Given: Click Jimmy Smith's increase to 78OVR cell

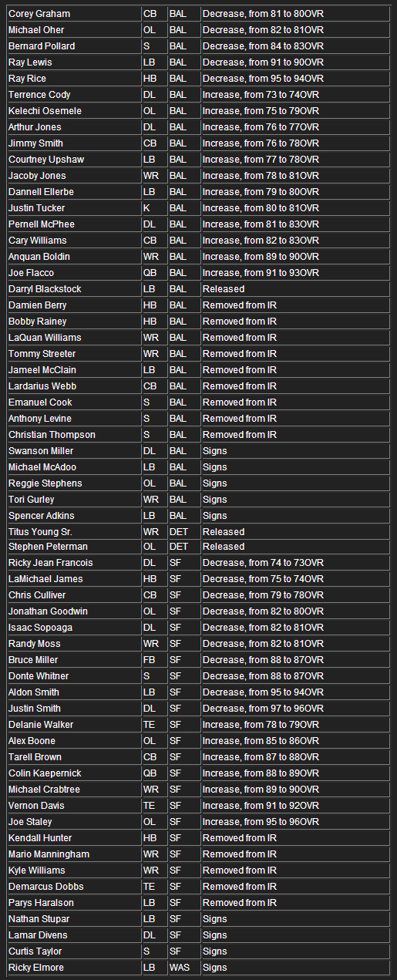Looking at the screenshot, I should (x=296, y=143).
